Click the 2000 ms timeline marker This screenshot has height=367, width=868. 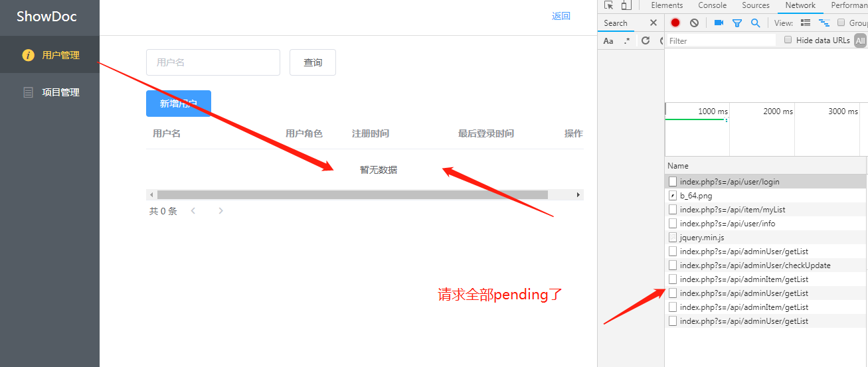coord(778,111)
